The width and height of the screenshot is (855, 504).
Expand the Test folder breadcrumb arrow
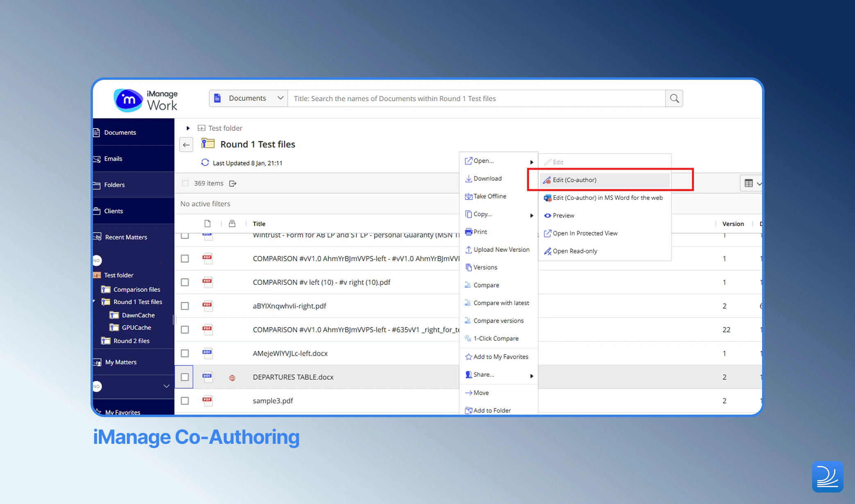pyautogui.click(x=188, y=128)
